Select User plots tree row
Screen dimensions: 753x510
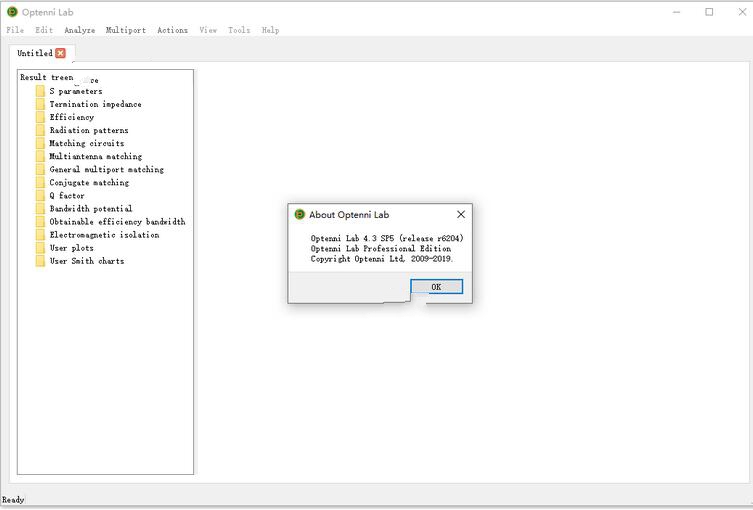tap(72, 248)
